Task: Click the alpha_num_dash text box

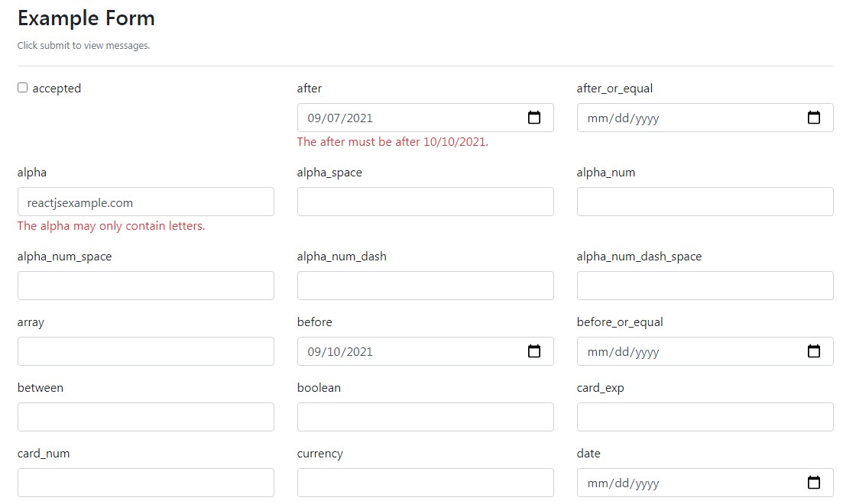Action: tap(425, 286)
